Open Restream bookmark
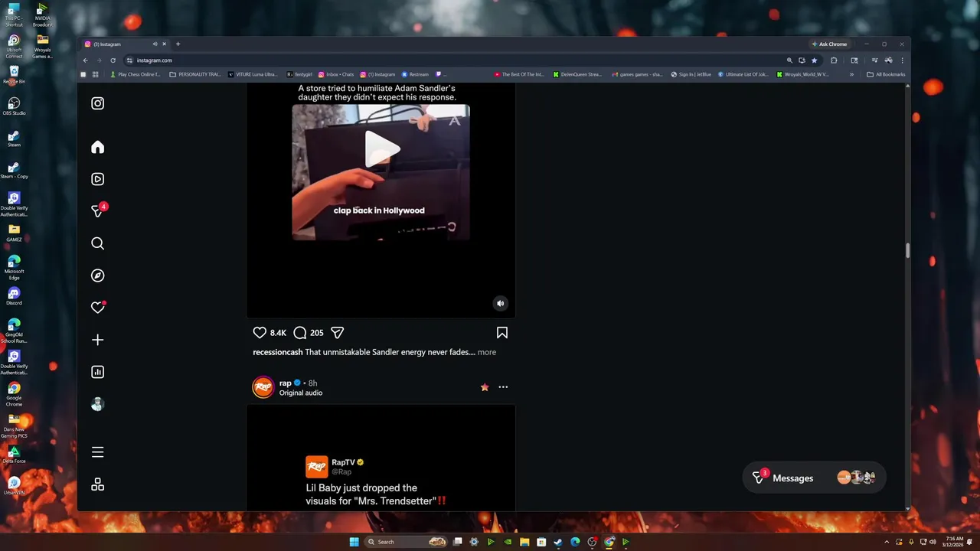980x551 pixels. 415,74
